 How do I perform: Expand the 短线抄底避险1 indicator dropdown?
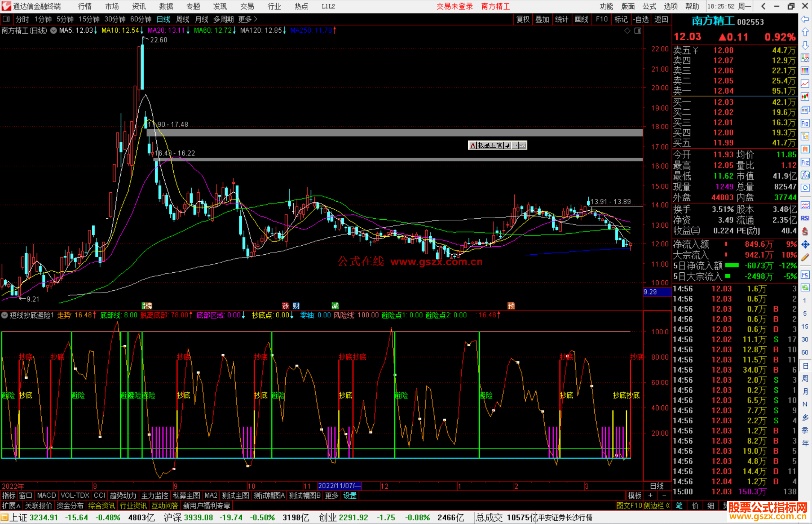(5, 315)
